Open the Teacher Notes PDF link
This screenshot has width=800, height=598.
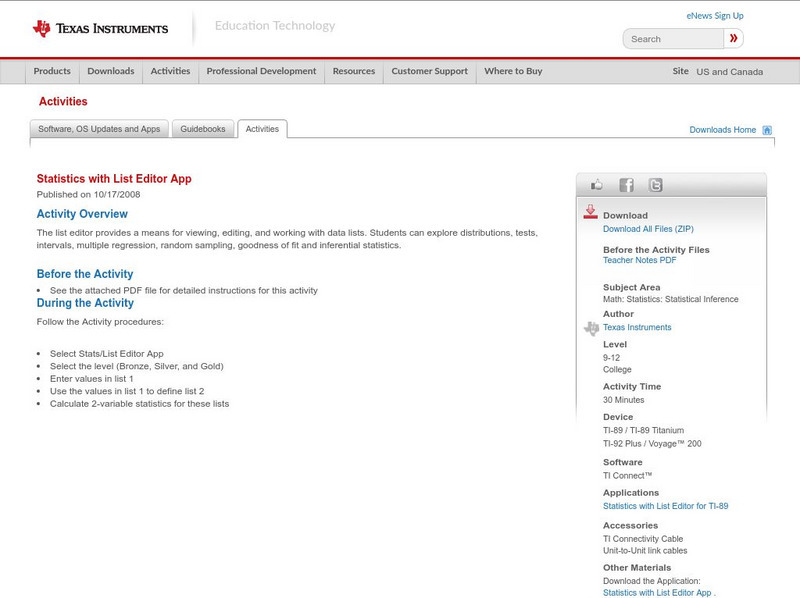639,260
